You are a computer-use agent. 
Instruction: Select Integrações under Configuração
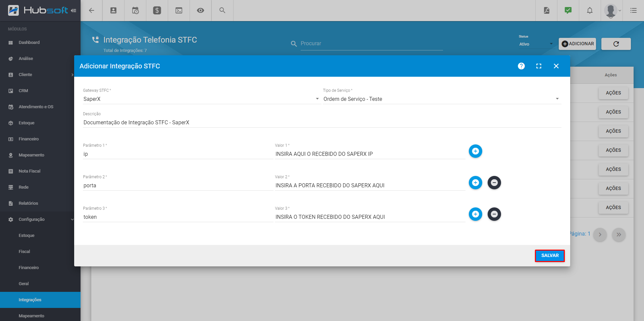pyautogui.click(x=40, y=300)
